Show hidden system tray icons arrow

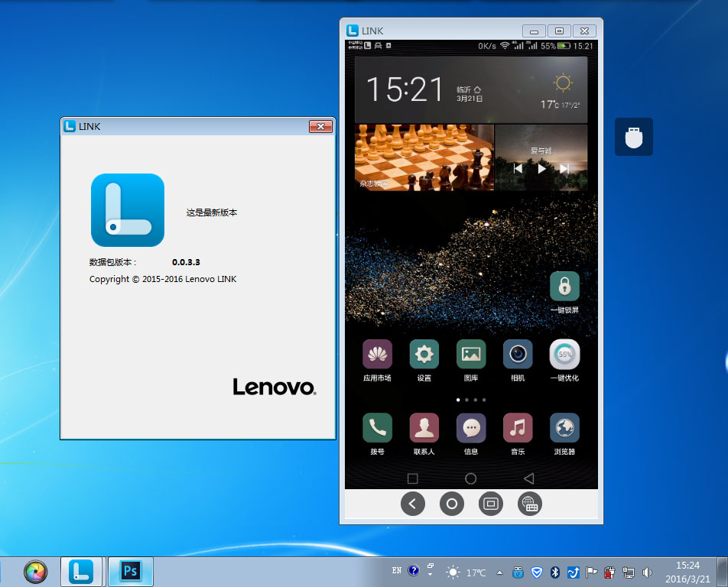tap(500, 572)
